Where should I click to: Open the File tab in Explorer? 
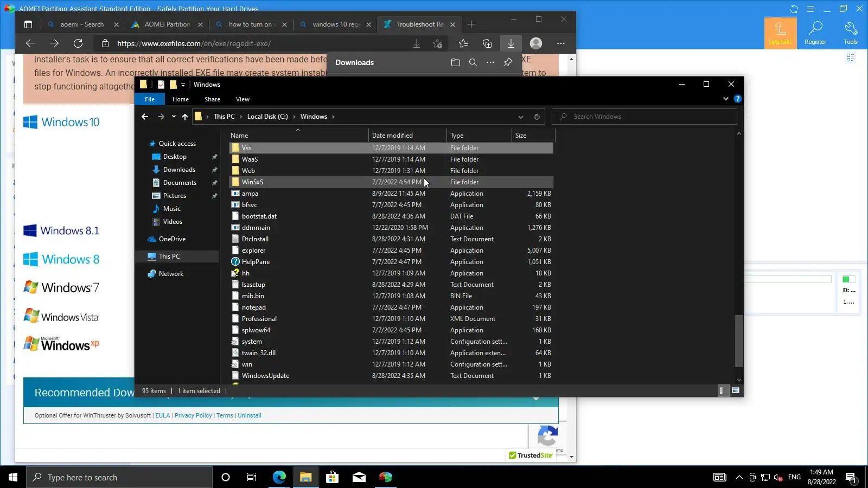(x=150, y=99)
